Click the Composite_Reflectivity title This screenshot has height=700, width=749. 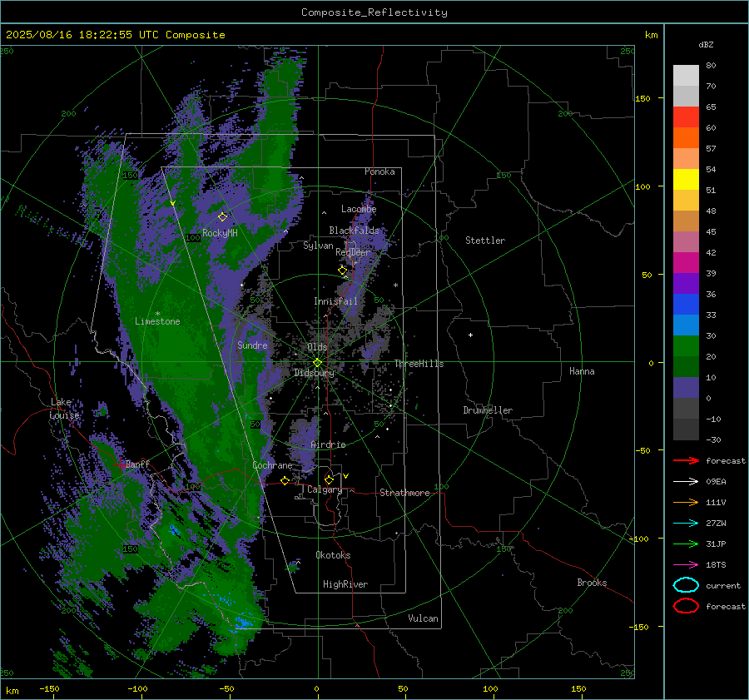tap(374, 12)
